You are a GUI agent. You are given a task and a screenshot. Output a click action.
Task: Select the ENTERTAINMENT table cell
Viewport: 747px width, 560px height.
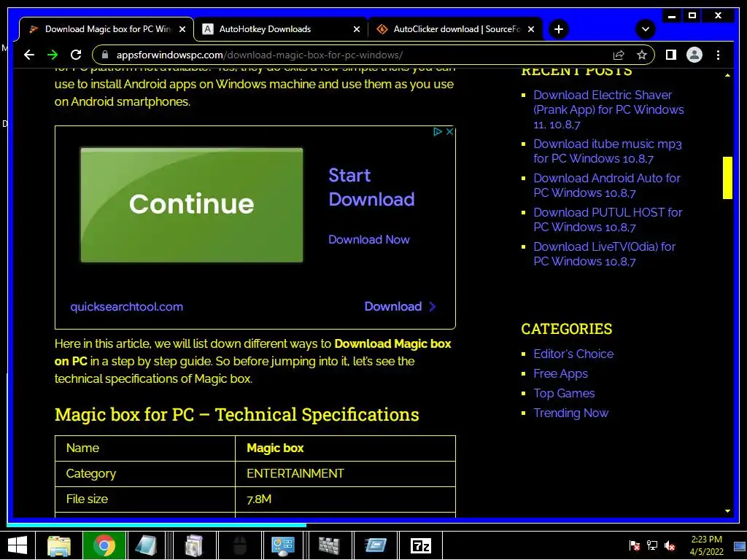tap(345, 474)
